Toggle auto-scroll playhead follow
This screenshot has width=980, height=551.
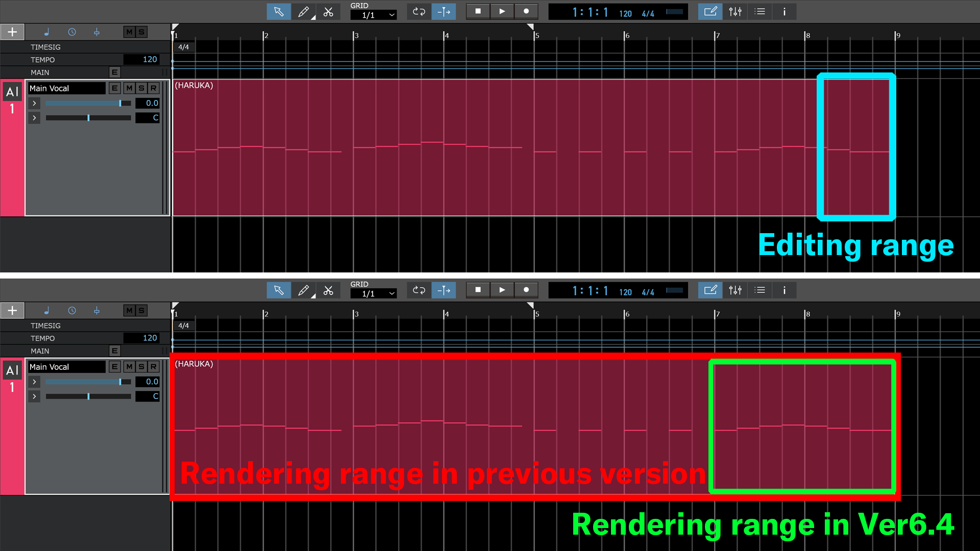(x=444, y=11)
